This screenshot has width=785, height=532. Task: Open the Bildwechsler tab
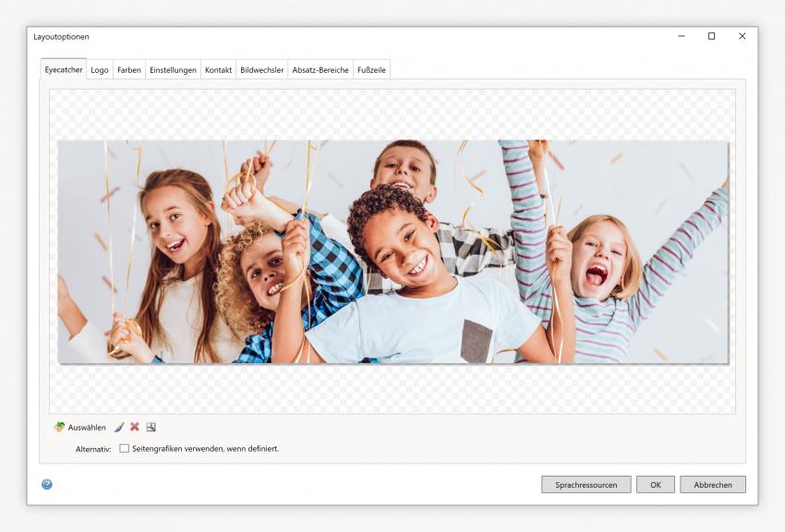pyautogui.click(x=261, y=70)
